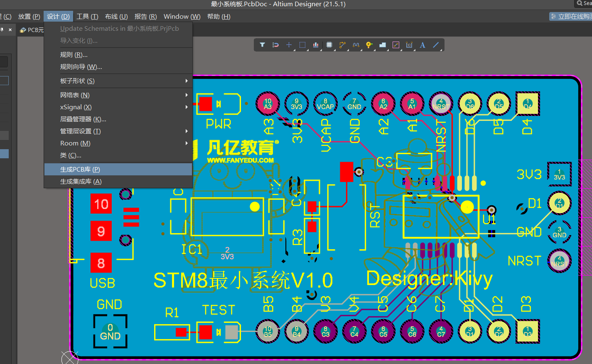This screenshot has height=364, width=592.
Task: Click the red USB pad numbered 9
Action: tap(101, 231)
